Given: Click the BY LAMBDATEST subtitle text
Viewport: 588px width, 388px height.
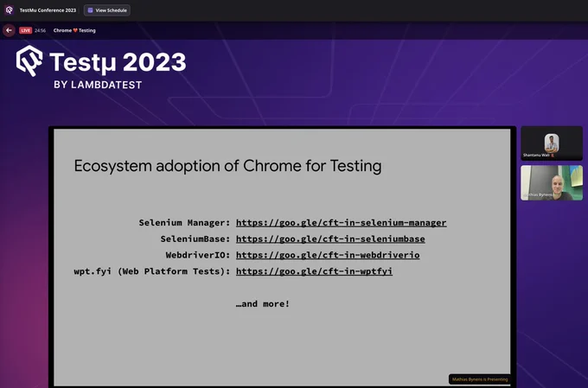Looking at the screenshot, I should (x=98, y=85).
